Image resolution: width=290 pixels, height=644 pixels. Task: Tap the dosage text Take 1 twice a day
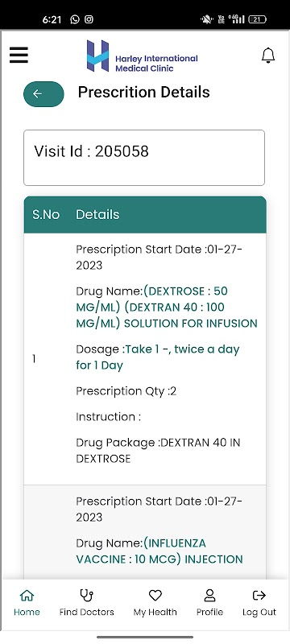(x=158, y=357)
